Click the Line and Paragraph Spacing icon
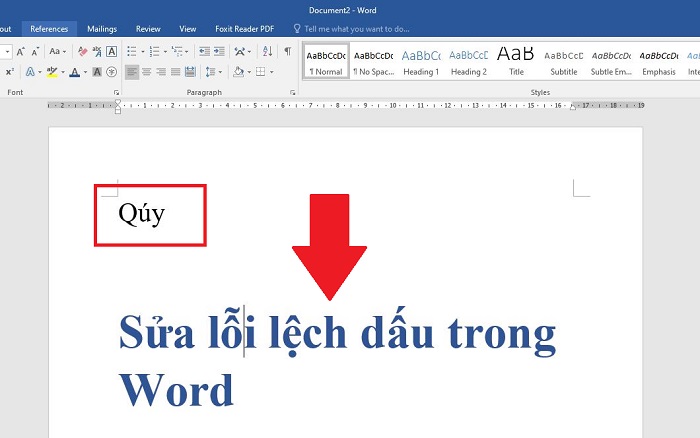This screenshot has width=700, height=438. point(210,71)
